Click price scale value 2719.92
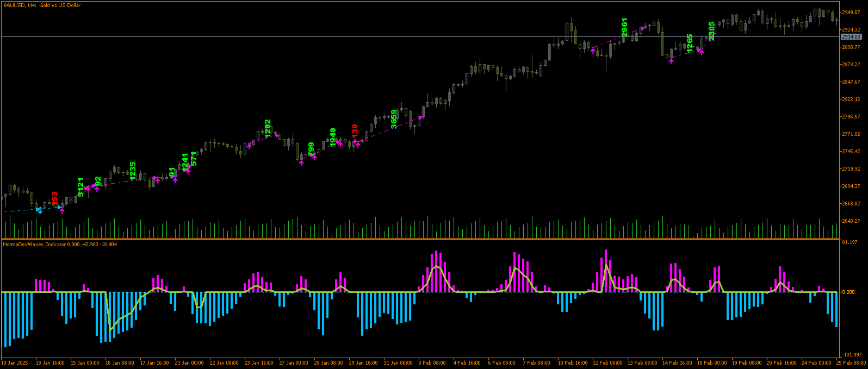This screenshot has height=369, width=868. 851,168
